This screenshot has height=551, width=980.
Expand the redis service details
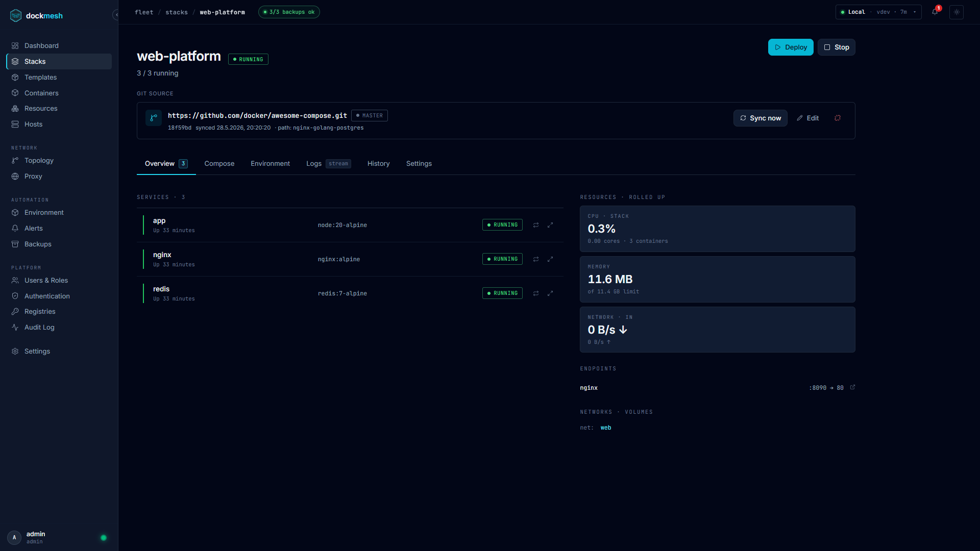(x=550, y=293)
